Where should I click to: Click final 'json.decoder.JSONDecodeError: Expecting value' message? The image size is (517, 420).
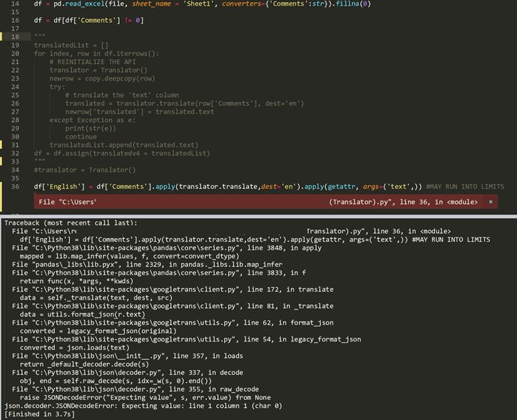point(143,406)
